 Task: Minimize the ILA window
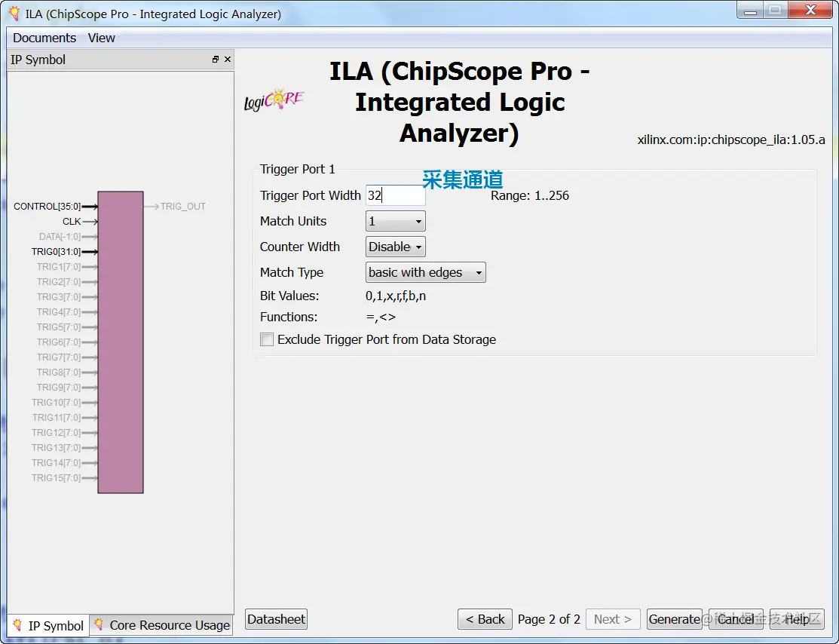[x=750, y=10]
